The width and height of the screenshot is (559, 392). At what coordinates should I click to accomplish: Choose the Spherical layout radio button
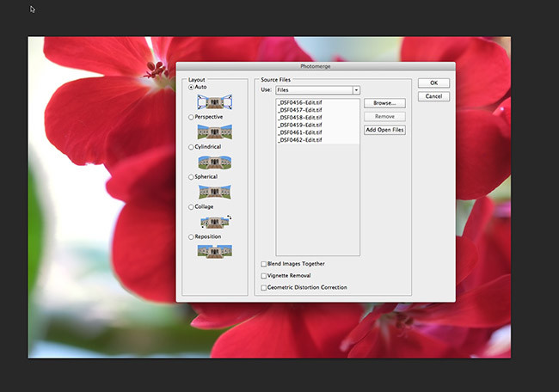coord(191,177)
